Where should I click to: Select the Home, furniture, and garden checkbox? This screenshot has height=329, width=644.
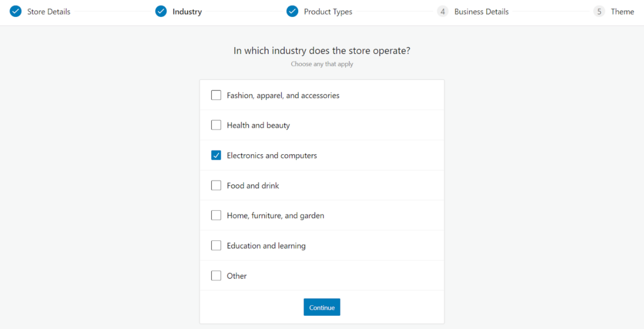tap(216, 216)
